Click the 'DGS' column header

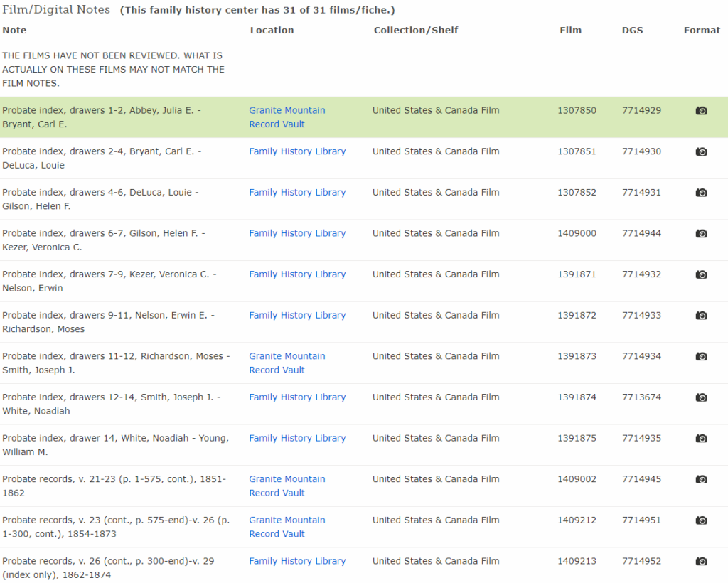[x=632, y=30]
